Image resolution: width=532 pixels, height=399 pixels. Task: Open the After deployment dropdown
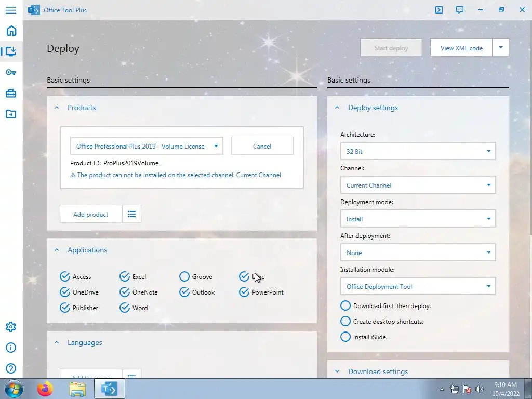pos(418,252)
